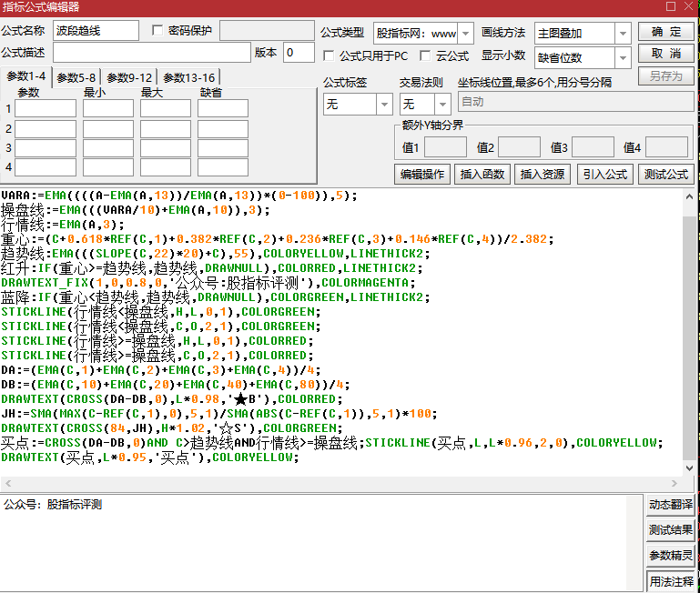Click the 插入资源 button
The image size is (700, 593).
pos(543,174)
